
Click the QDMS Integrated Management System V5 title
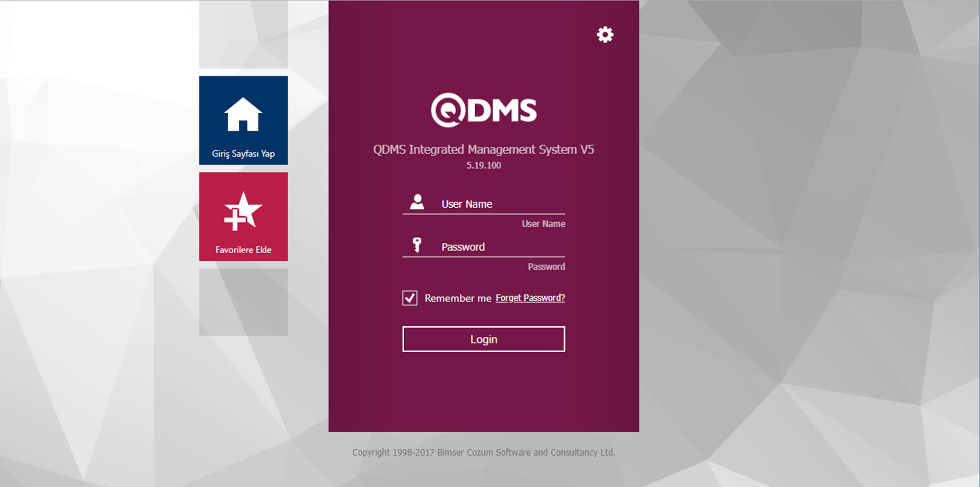tap(484, 150)
